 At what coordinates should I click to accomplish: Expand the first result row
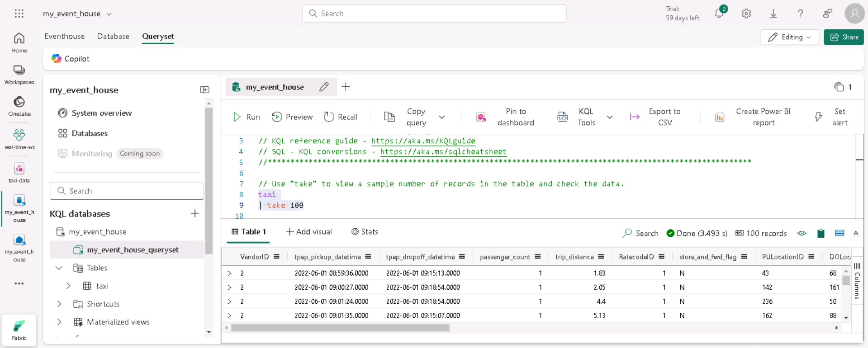(229, 273)
